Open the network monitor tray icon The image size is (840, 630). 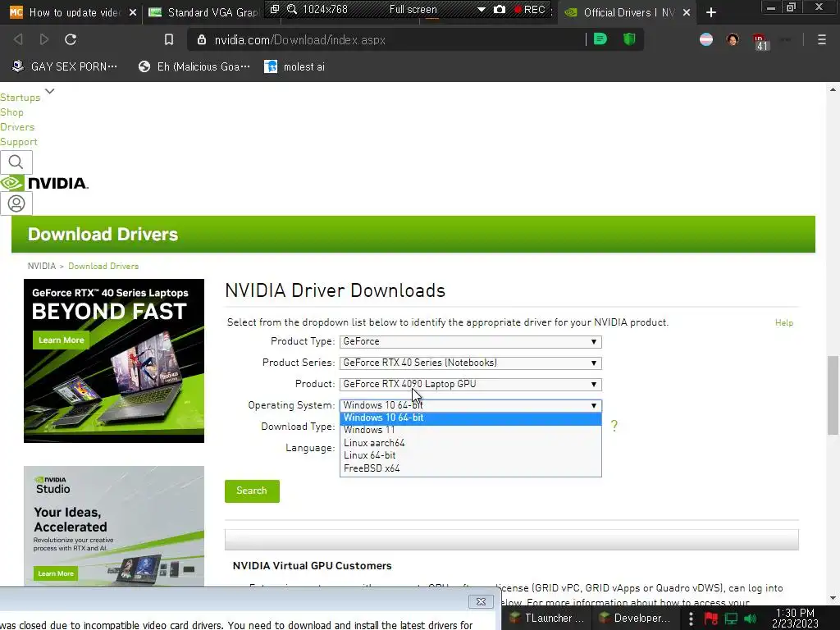[731, 619]
